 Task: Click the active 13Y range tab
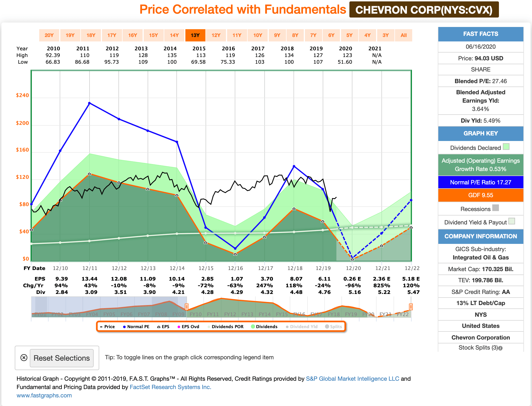pyautogui.click(x=195, y=35)
